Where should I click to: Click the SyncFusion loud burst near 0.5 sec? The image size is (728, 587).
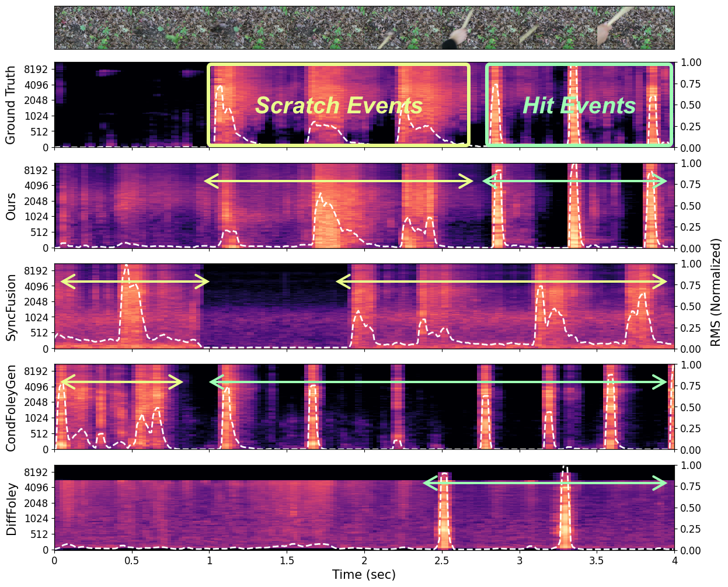pos(131,306)
